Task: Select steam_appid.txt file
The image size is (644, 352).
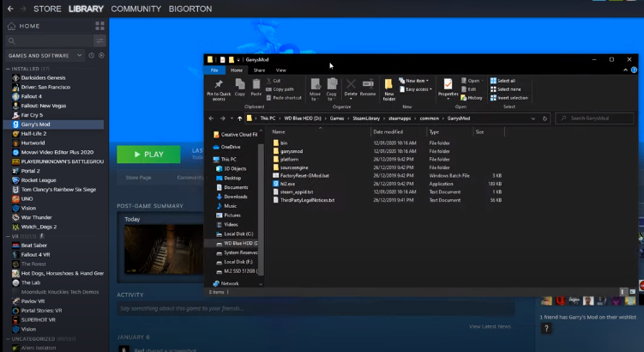Action: (x=297, y=192)
